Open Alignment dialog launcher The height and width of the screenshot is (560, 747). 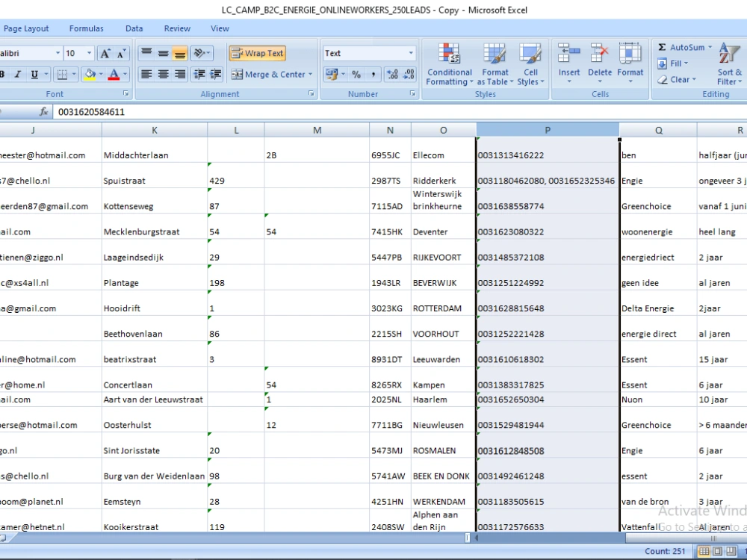(311, 94)
